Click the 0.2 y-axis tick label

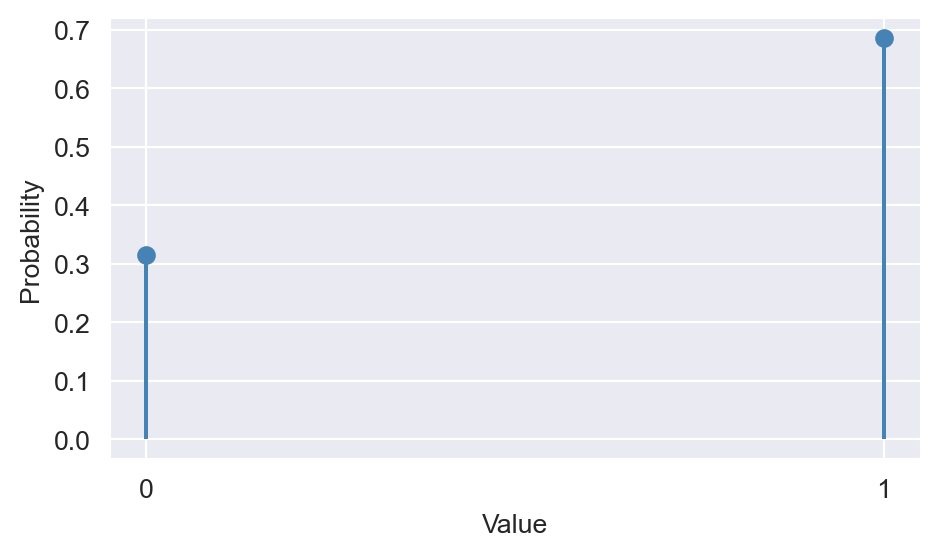click(72, 324)
